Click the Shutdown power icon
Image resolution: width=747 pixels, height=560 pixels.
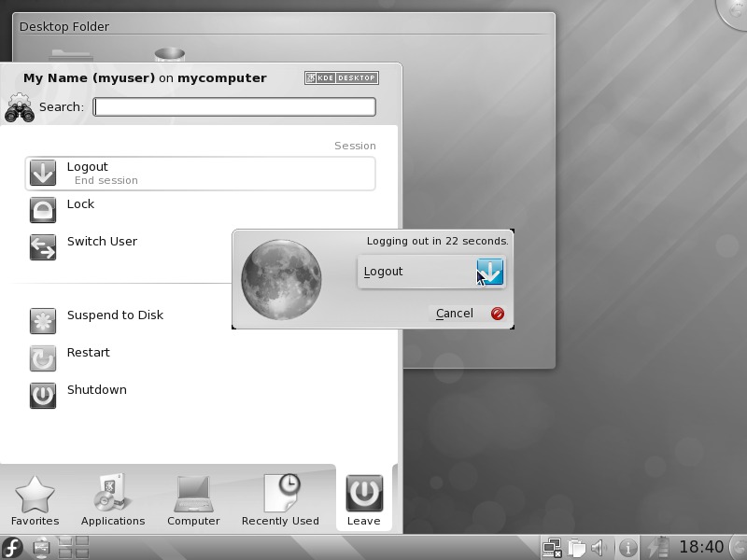coord(43,396)
